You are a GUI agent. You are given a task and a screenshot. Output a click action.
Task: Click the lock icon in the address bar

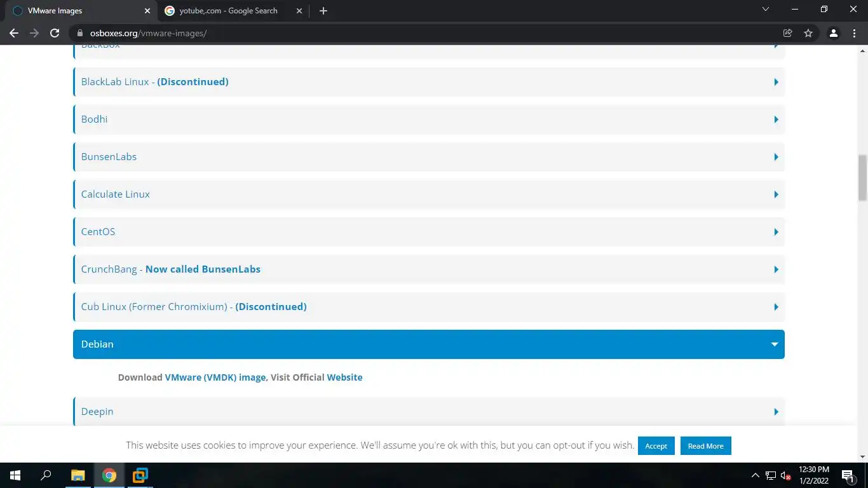tap(80, 33)
